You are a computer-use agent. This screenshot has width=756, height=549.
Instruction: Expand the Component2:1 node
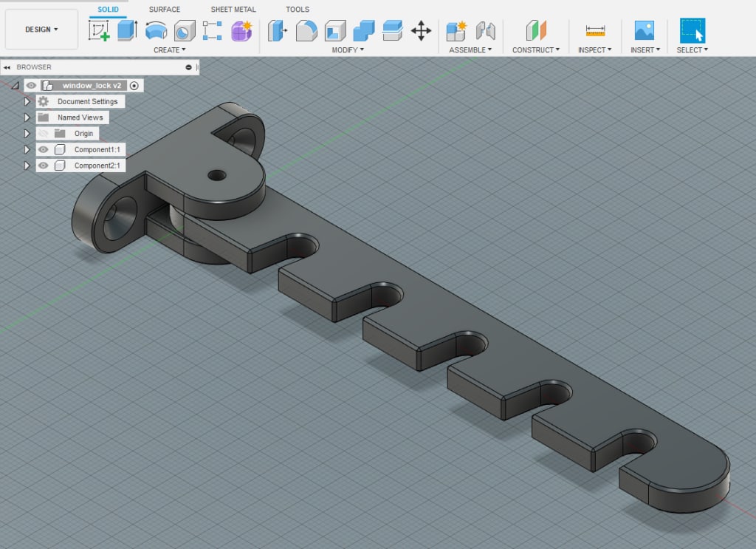tap(27, 166)
